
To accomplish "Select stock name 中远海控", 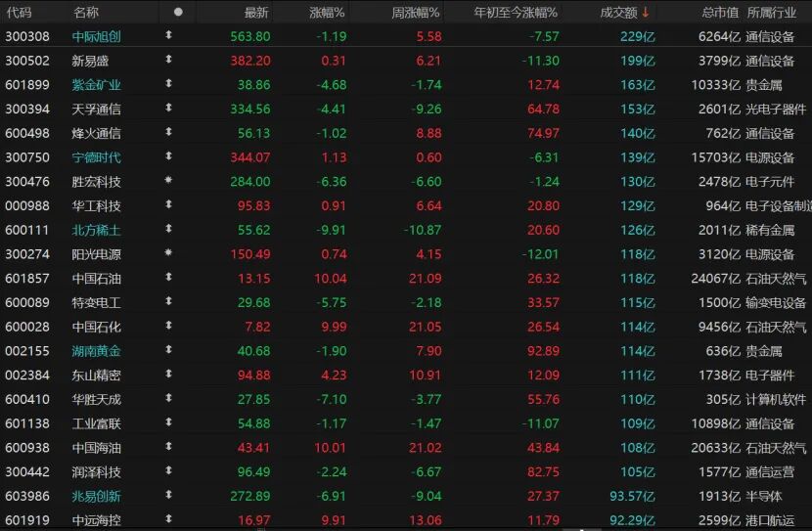I will [96, 520].
